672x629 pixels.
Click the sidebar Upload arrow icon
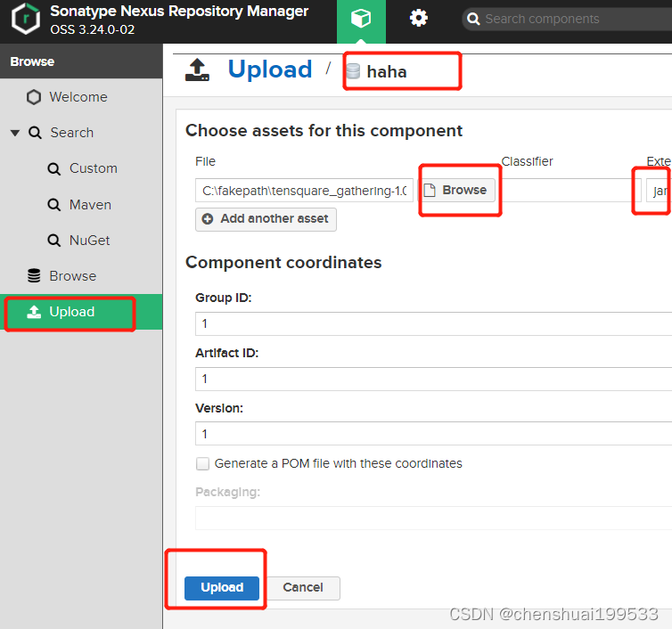(x=34, y=312)
